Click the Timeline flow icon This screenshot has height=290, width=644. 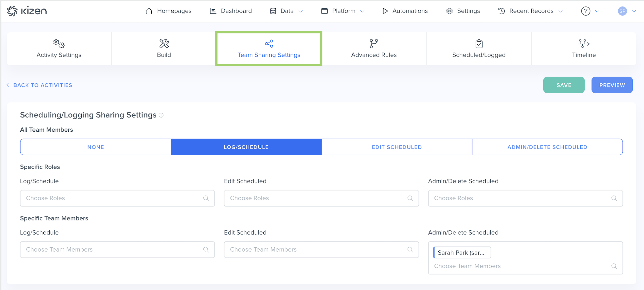pyautogui.click(x=584, y=44)
